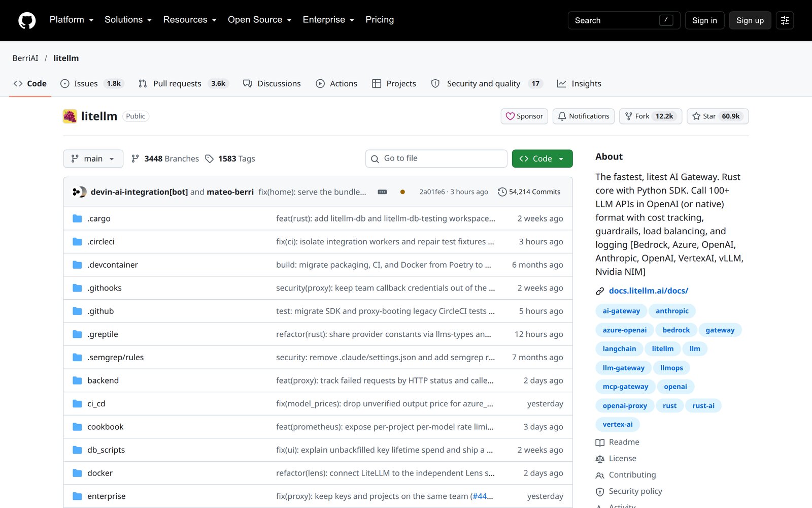Star the litellm repository
The width and height of the screenshot is (812, 508).
pos(718,116)
